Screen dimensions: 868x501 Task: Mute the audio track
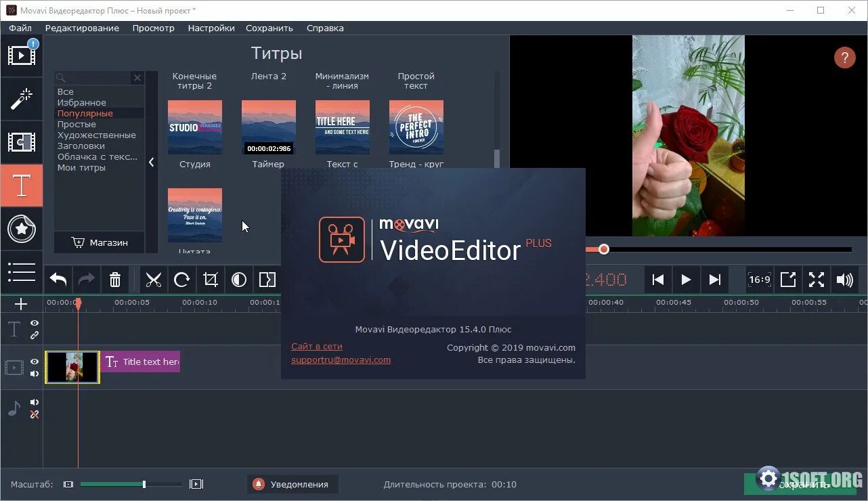pyautogui.click(x=35, y=403)
